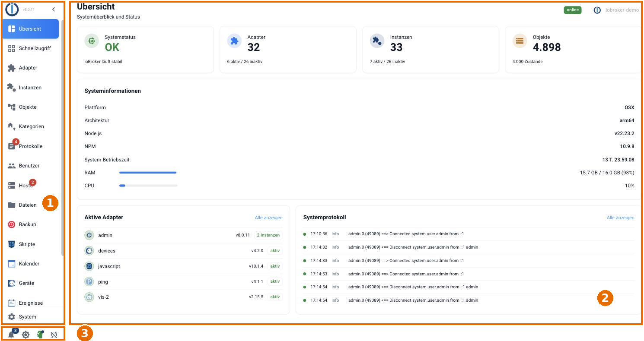Select Übersicht in the sidebar

(31, 29)
